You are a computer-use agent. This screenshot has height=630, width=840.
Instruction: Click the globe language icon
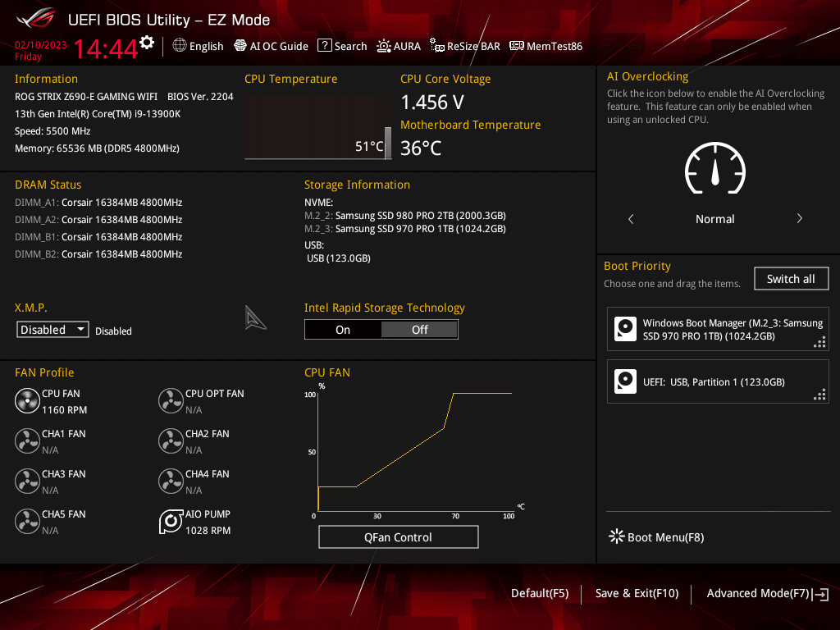[x=180, y=46]
